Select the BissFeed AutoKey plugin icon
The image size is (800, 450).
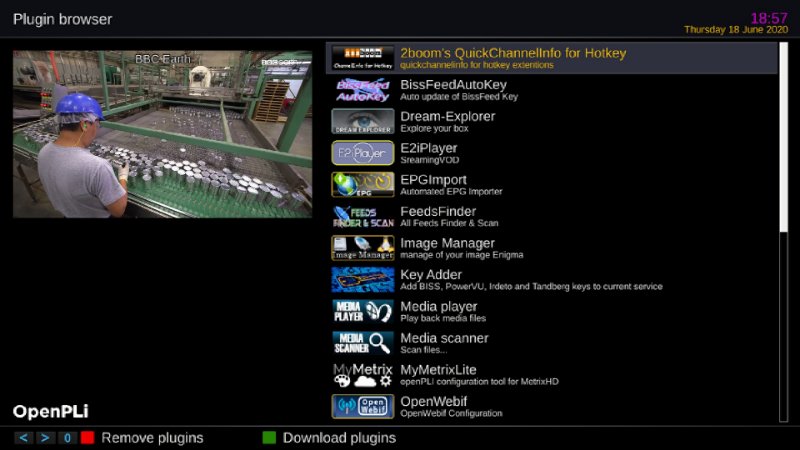click(x=363, y=90)
